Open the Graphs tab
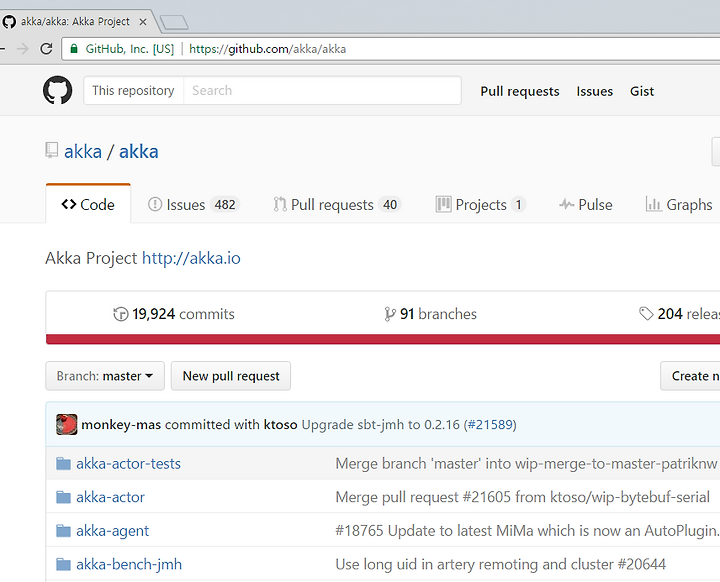The image size is (720, 582). (679, 204)
